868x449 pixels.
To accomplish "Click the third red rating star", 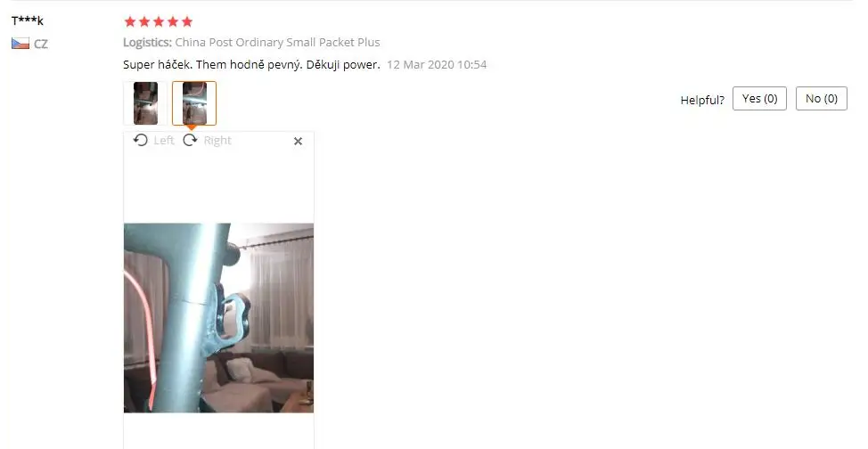I will pyautogui.click(x=159, y=21).
